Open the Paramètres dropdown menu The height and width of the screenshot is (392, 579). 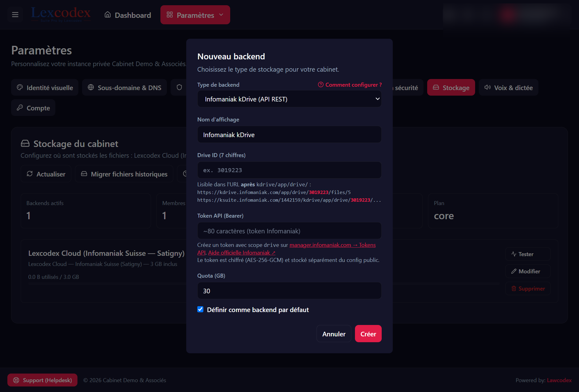click(x=195, y=15)
